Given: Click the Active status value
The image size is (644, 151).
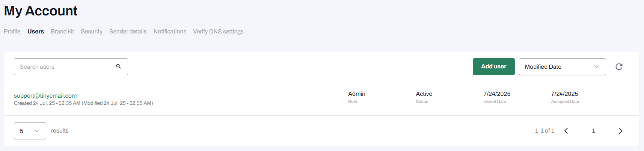Looking at the screenshot, I should pyautogui.click(x=424, y=94).
